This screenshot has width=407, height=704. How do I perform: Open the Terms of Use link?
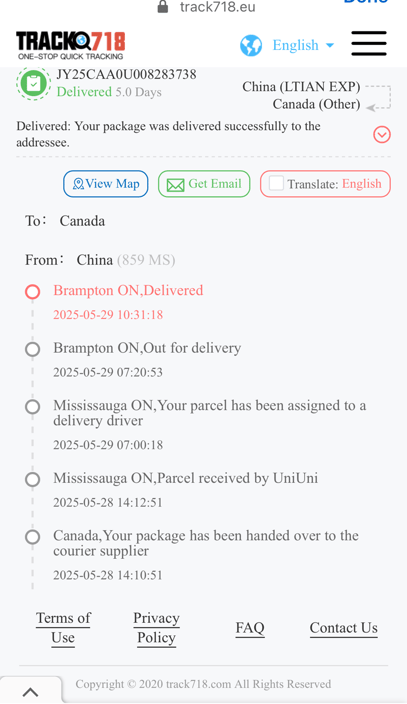pyautogui.click(x=63, y=628)
